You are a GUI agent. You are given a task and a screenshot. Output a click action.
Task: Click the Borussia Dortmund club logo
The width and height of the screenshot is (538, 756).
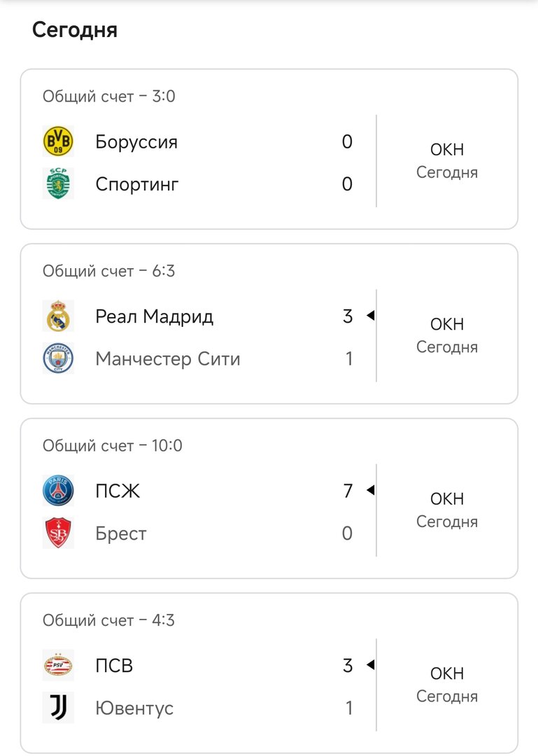point(57,142)
